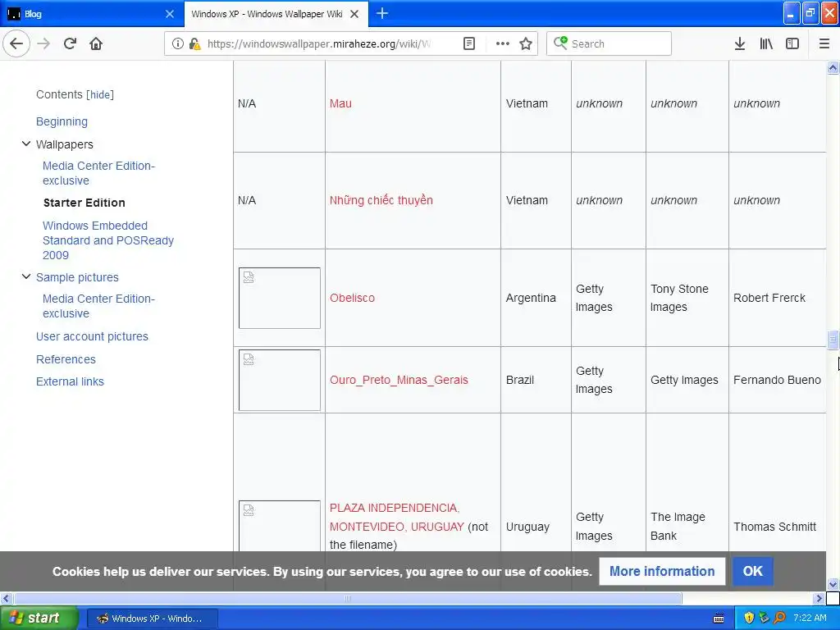Open PLAZA INDEPENDENCIA, MONTEVIDEO, URUGUAY link
The image size is (840, 630).
[x=396, y=517]
